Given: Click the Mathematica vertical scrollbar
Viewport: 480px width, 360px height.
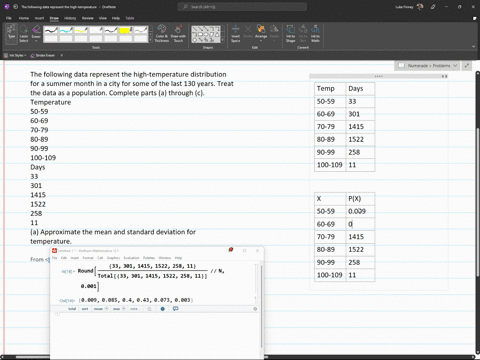Looking at the screenshot, I should tap(262, 307).
